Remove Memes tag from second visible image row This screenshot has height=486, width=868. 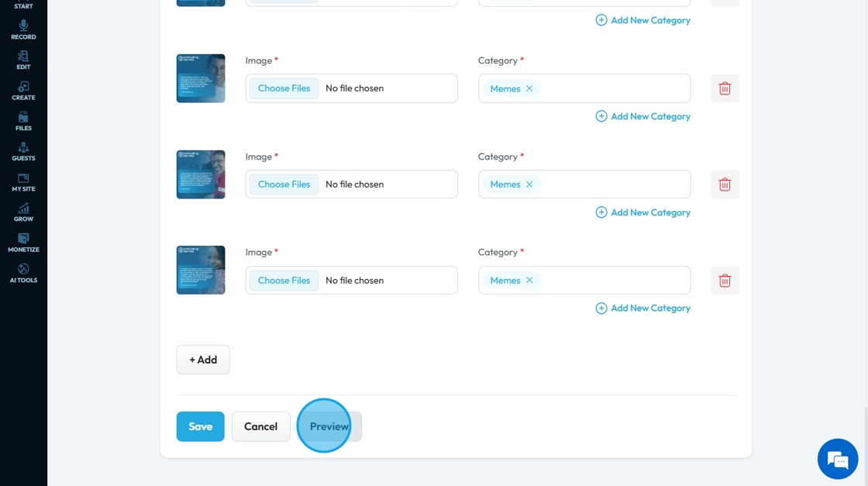529,184
